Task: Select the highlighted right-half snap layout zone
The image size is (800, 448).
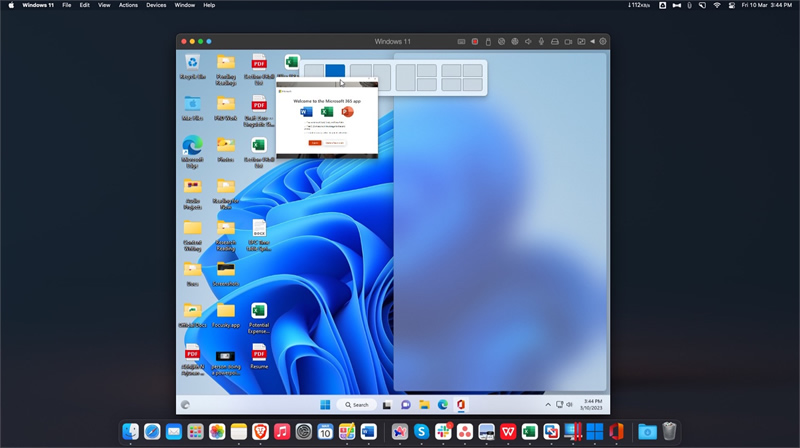Action: (x=335, y=70)
